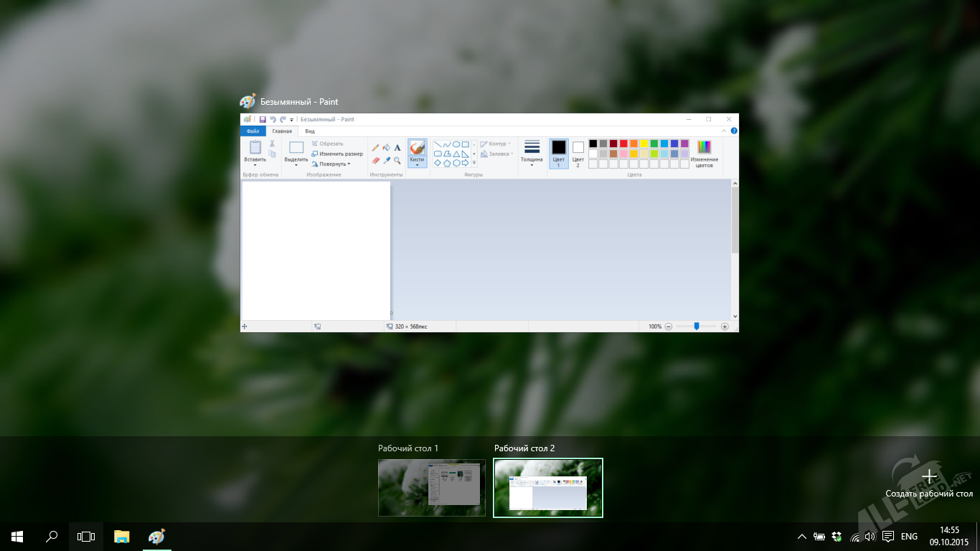The width and height of the screenshot is (980, 551).
Task: Activate the Цвет 1 color slot
Action: tap(558, 153)
